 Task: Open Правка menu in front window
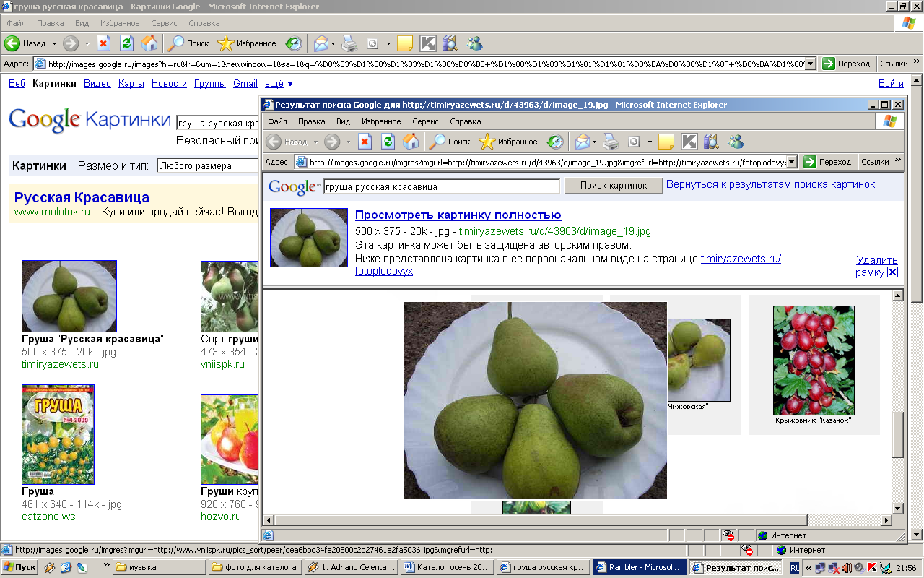click(312, 121)
